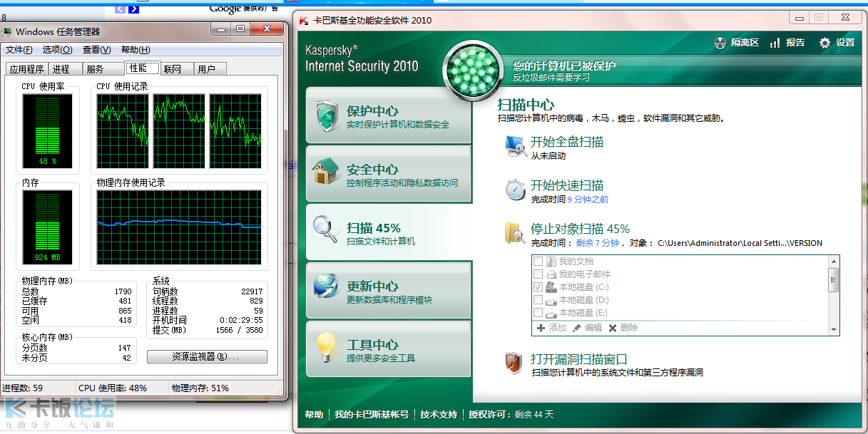
Task: Open the Kaspersky 隔离区 quarantine icon
Action: [x=720, y=43]
